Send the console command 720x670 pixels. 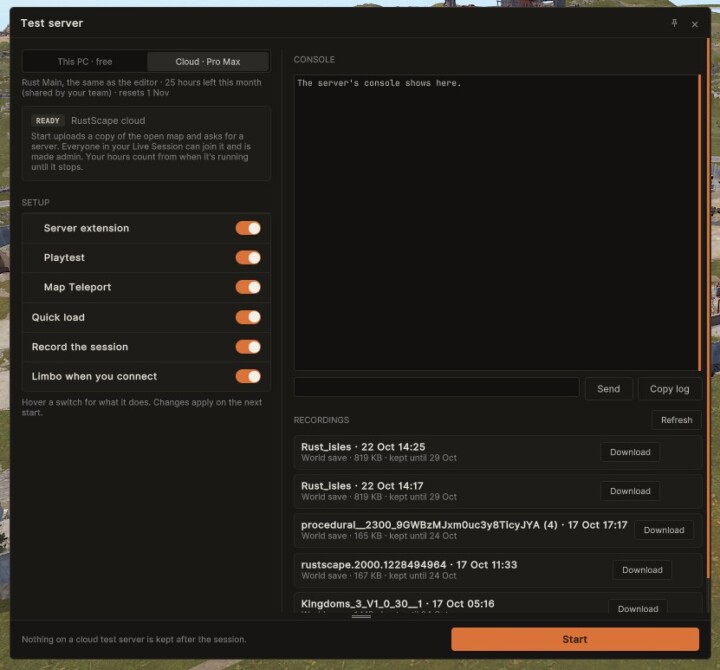pos(608,389)
